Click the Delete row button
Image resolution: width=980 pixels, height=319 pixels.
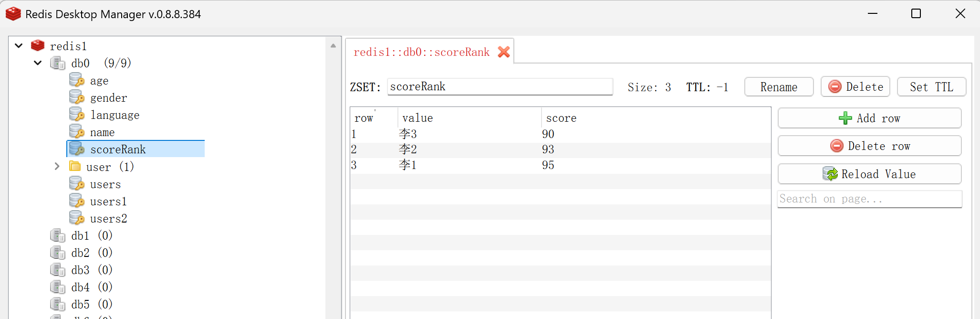coord(869,146)
